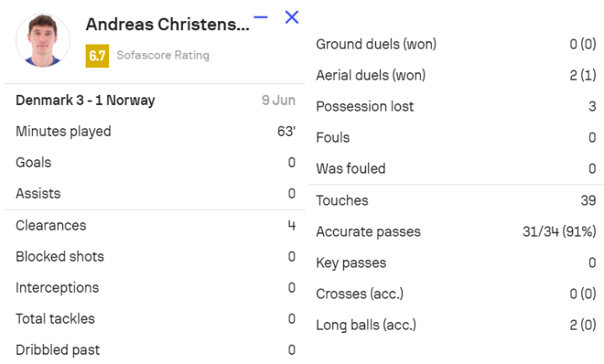Select the Clearances stat row
This screenshot has height=364, width=604.
(x=155, y=226)
